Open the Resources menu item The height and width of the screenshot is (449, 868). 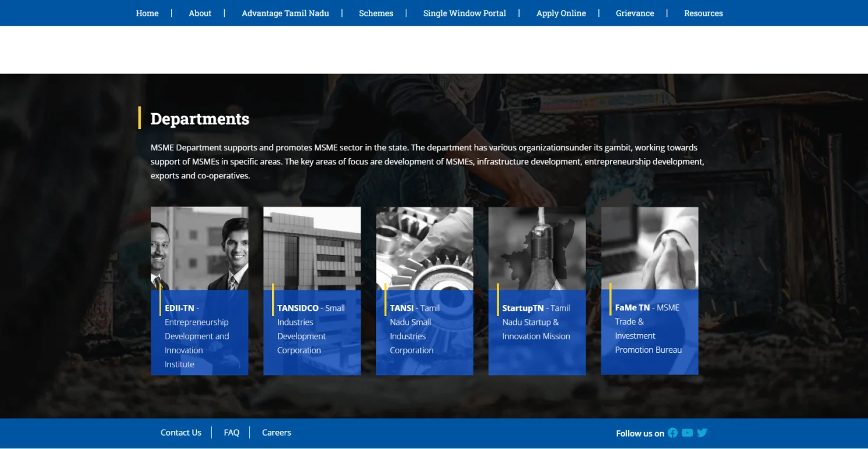(x=703, y=13)
